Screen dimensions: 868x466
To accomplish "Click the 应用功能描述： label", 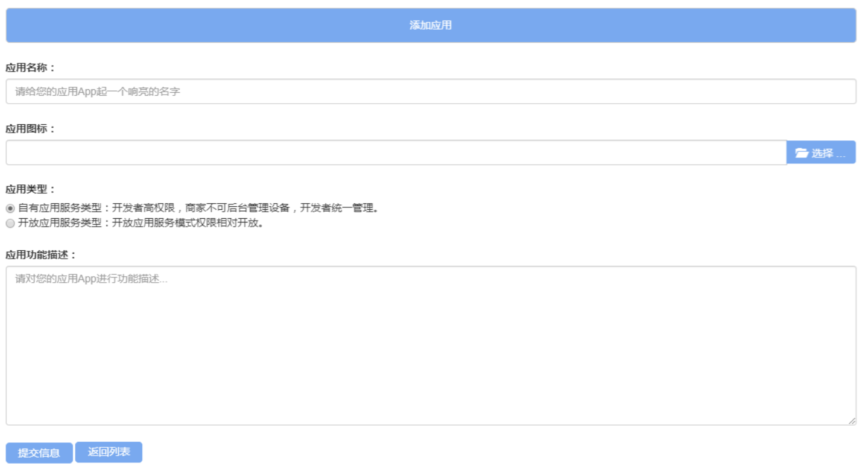I will click(42, 254).
